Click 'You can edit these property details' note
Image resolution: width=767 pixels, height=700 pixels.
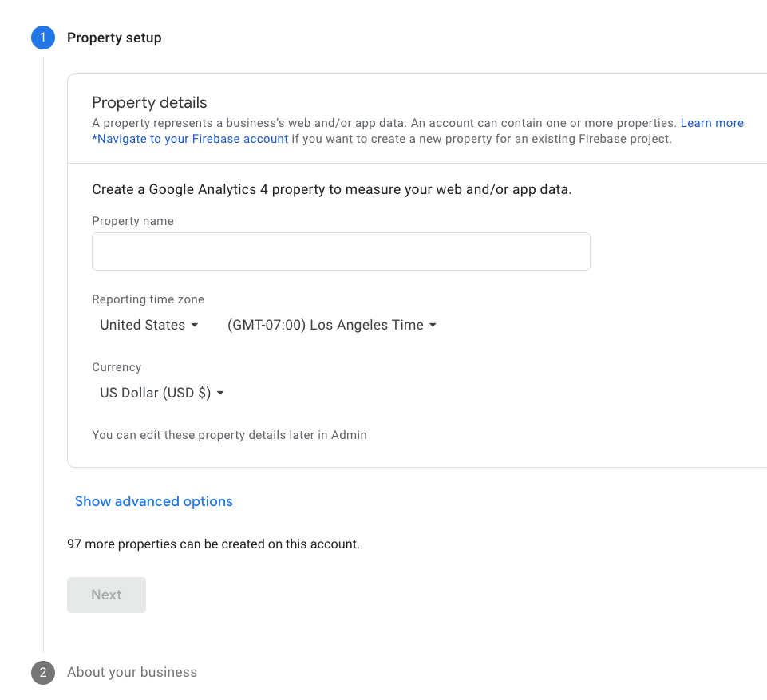pos(229,435)
